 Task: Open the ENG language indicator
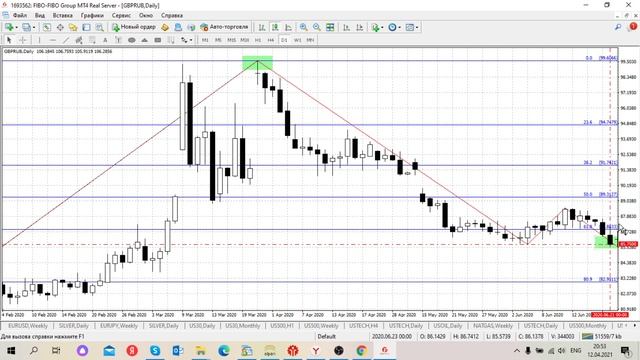coord(576,351)
